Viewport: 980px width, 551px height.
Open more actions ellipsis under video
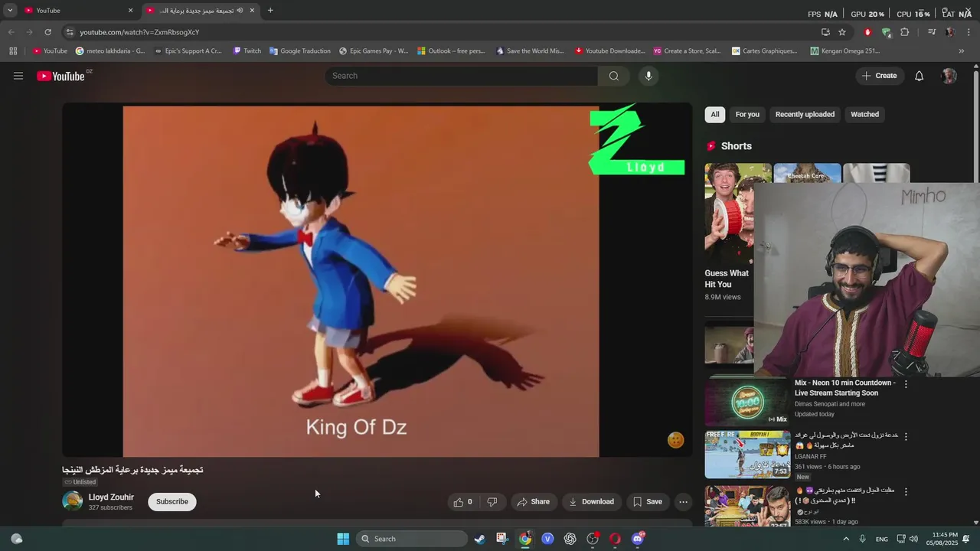tap(683, 502)
